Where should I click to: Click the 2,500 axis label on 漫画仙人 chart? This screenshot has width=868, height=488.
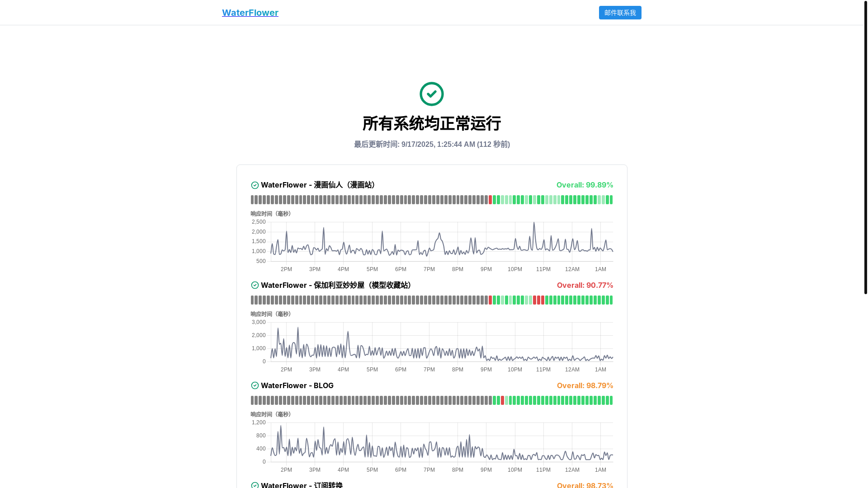259,222
